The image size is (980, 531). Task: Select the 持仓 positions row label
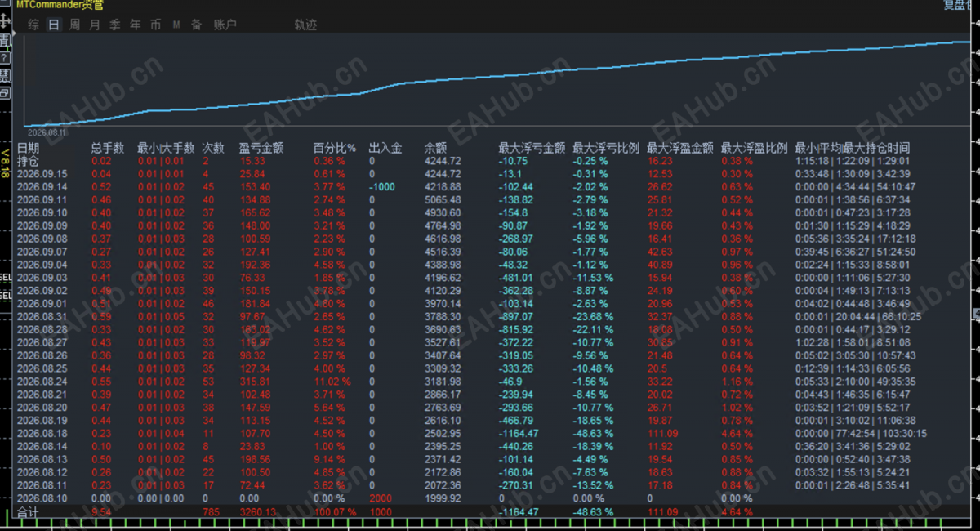tap(28, 161)
